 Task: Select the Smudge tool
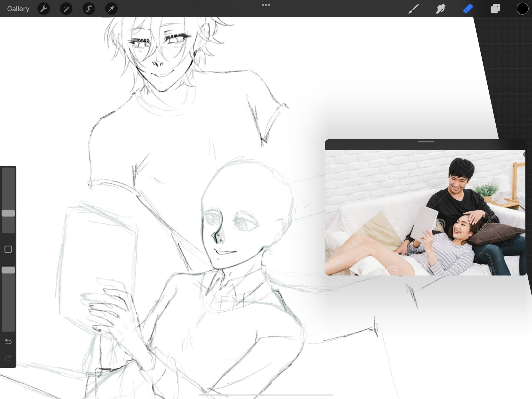(x=441, y=9)
